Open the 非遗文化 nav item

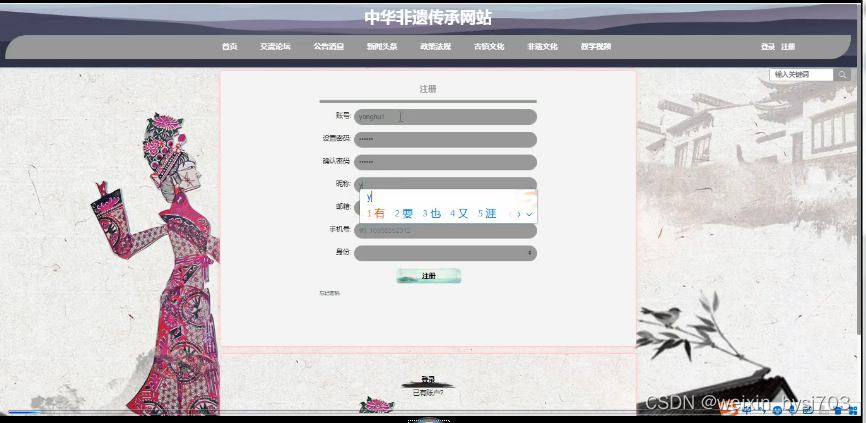click(542, 47)
